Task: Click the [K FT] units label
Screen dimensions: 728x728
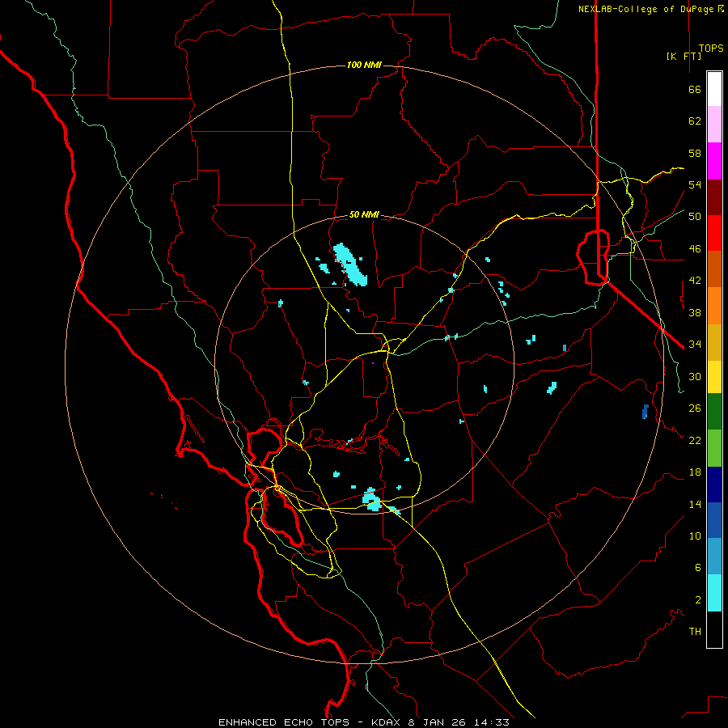Action: click(x=684, y=56)
